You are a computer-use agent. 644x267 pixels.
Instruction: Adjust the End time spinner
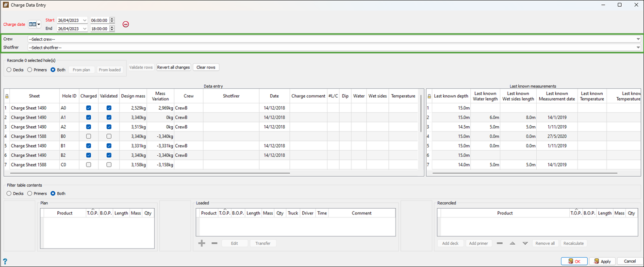(112, 29)
